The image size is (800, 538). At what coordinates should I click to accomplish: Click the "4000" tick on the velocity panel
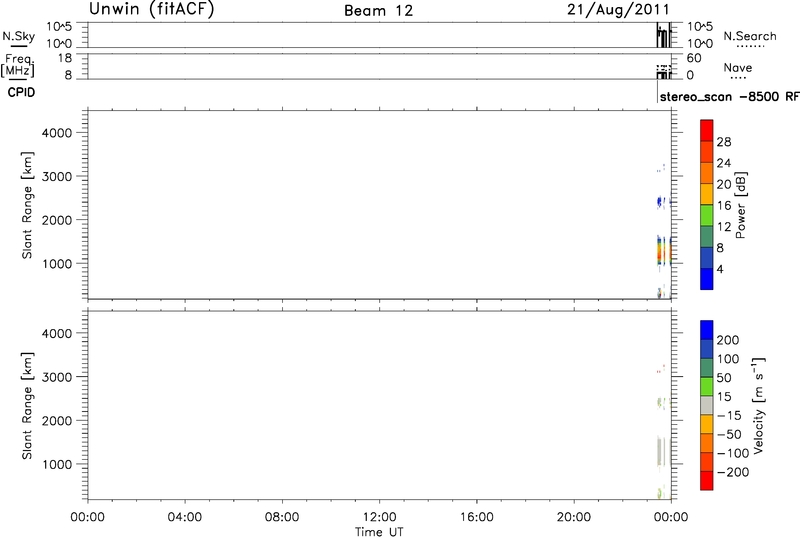tap(56, 333)
